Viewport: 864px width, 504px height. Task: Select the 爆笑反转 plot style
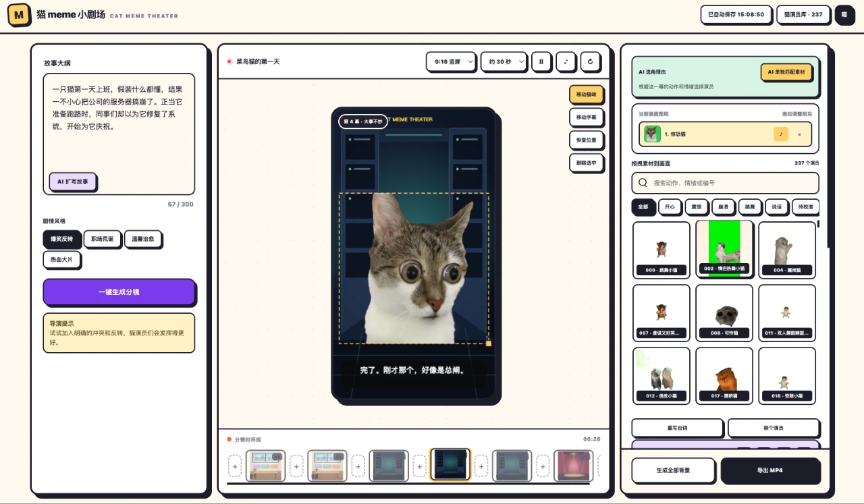(62, 239)
